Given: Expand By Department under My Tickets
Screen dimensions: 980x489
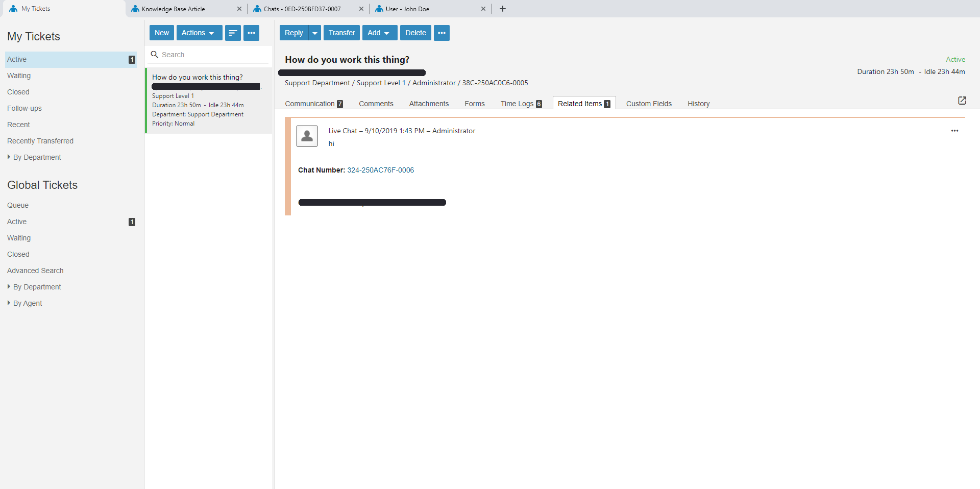Looking at the screenshot, I should pos(37,157).
